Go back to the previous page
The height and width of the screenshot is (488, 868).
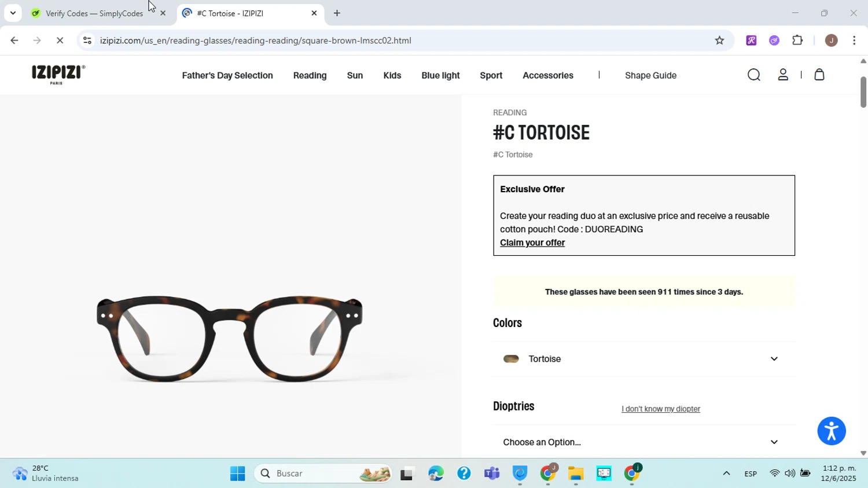point(14,41)
